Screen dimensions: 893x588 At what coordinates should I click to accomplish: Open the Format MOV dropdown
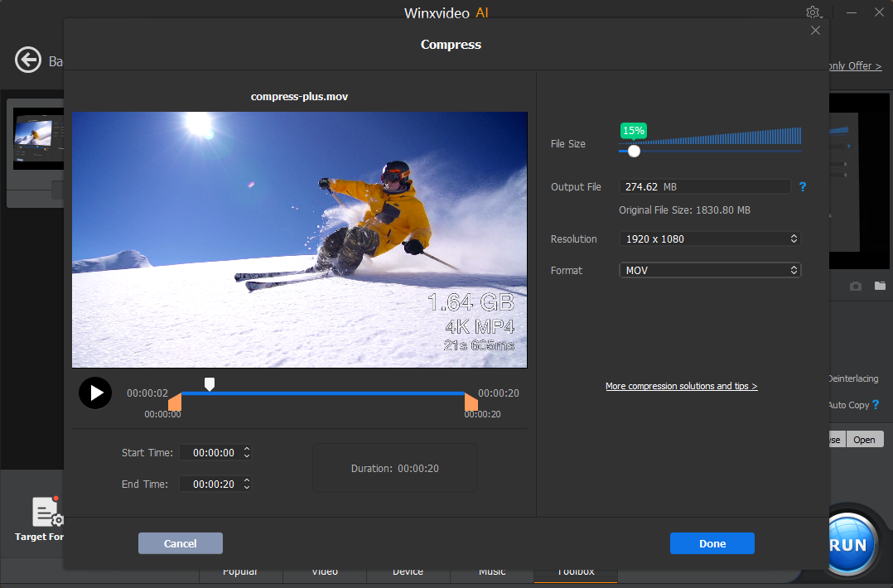pos(710,270)
